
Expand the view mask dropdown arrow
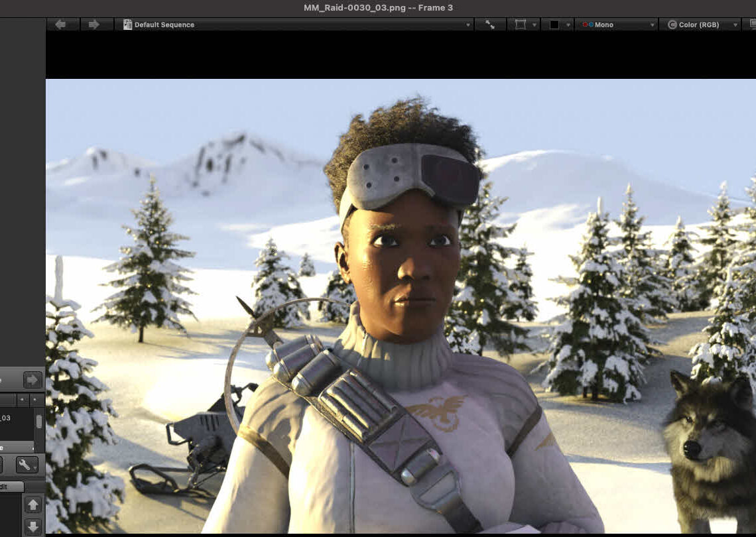[535, 25]
